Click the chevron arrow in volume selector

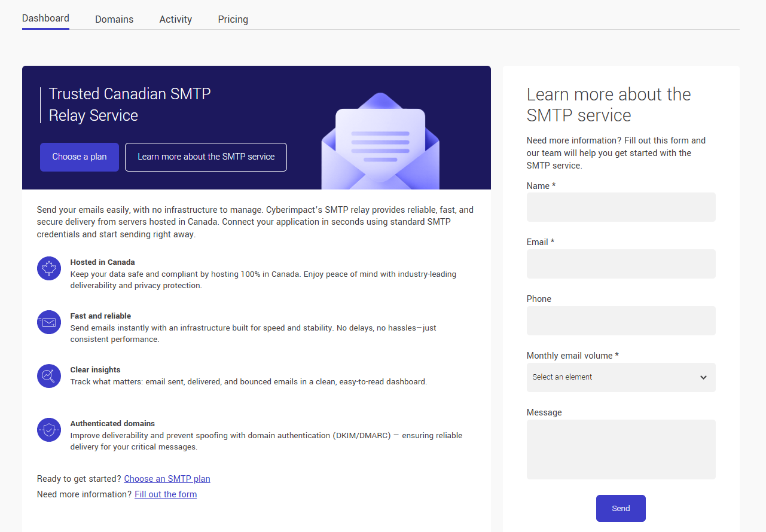(x=703, y=377)
